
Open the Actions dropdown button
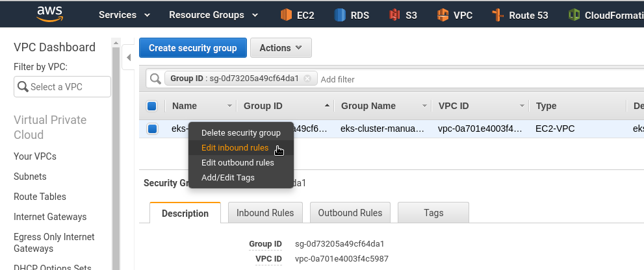pos(281,48)
